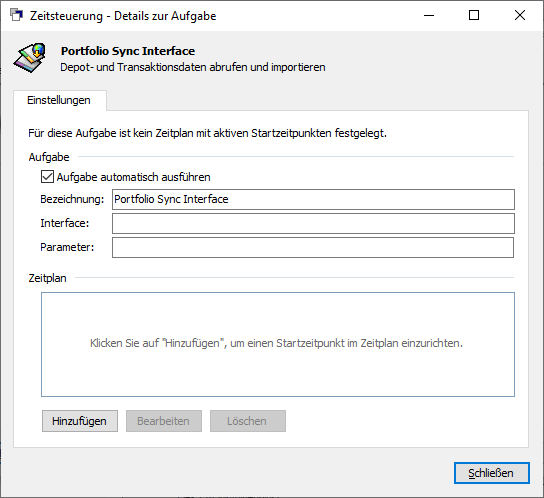Click the Interface label text
This screenshot has height=498, width=544.
tap(65, 223)
